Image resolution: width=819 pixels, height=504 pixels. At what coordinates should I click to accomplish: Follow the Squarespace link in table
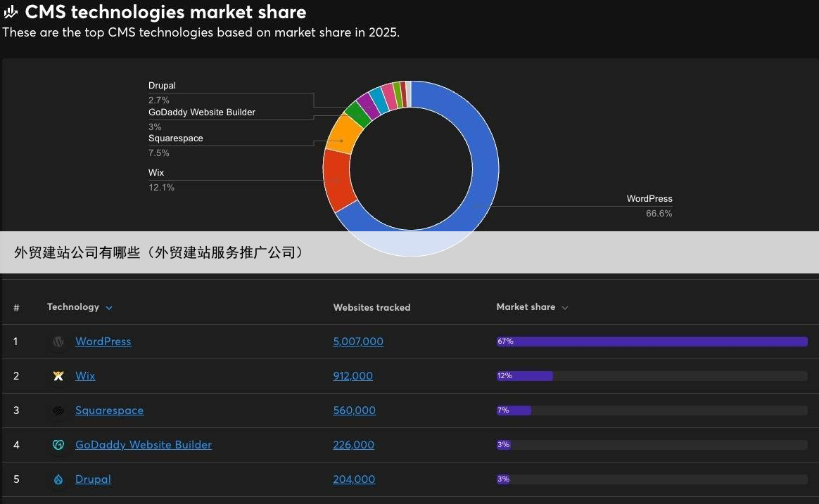click(109, 411)
